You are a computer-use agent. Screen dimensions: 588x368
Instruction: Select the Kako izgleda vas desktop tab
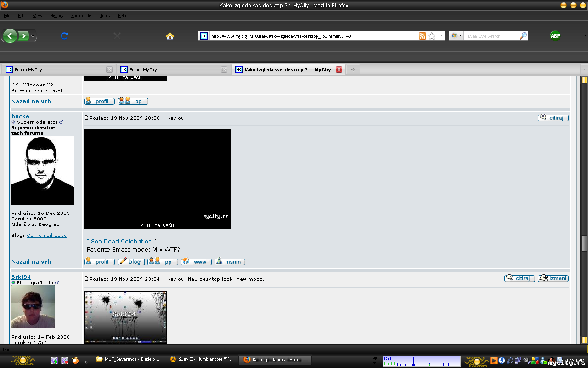[288, 69]
